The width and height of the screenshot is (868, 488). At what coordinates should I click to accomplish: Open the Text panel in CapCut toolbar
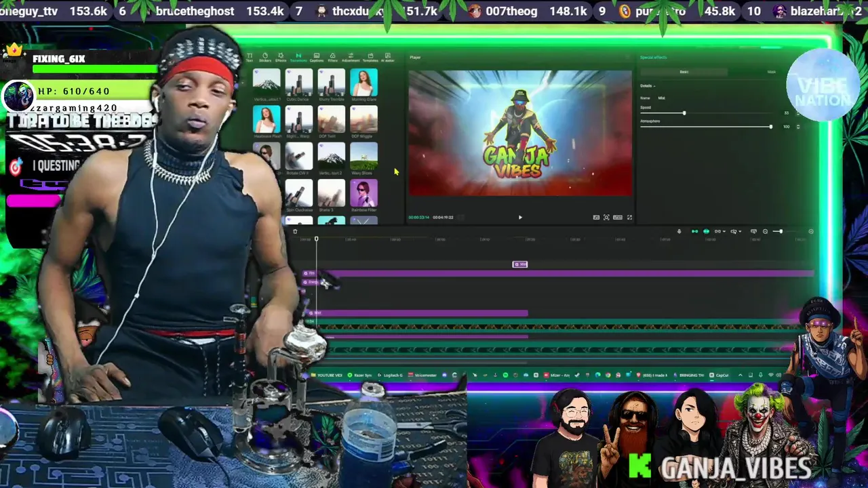pos(250,57)
